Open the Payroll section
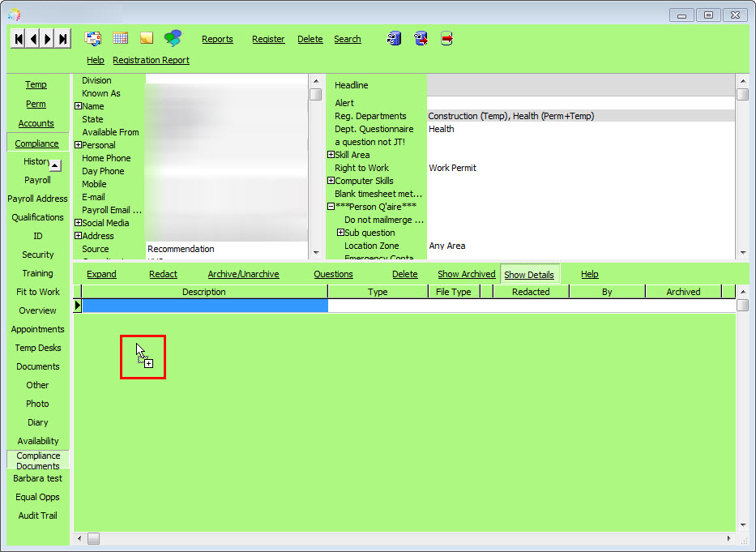 pos(37,180)
